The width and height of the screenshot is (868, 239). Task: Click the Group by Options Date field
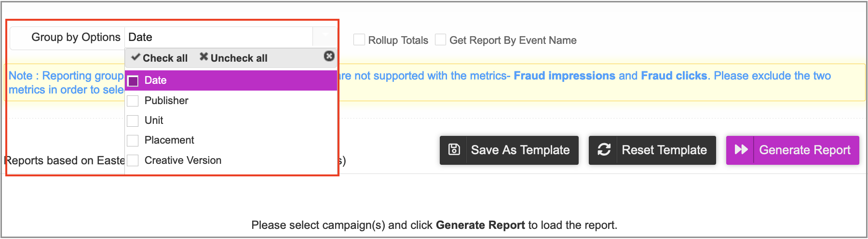point(219,37)
